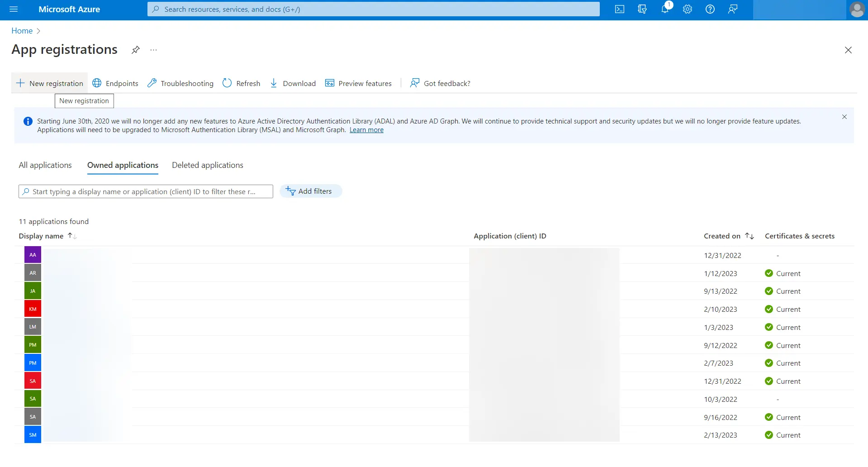Click the created date 1/3/2023

tap(719, 327)
